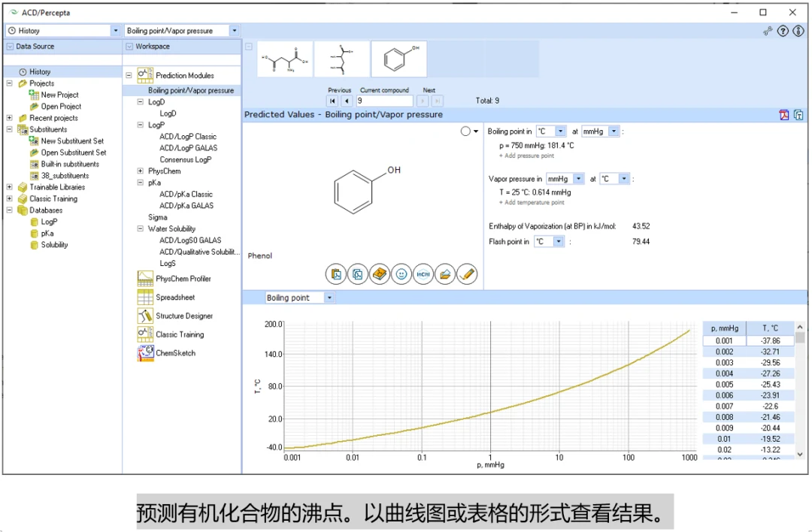Image resolution: width=812 pixels, height=532 pixels.
Task: Open boiling point pressure unit dropdown
Action: pos(614,131)
